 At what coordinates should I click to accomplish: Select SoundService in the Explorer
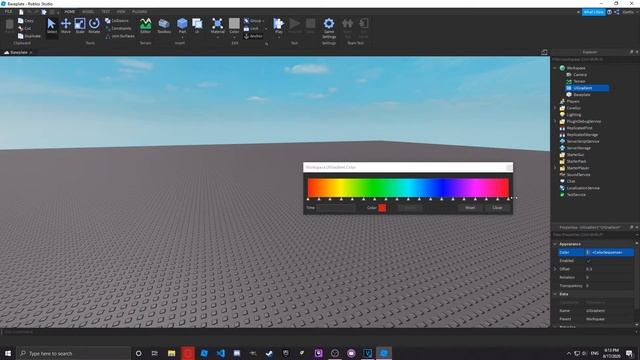click(x=575, y=175)
